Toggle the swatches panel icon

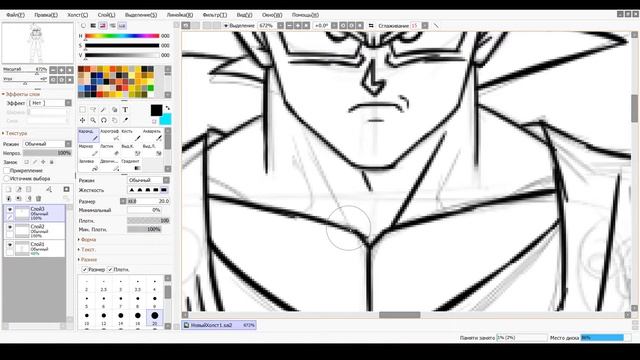point(122,26)
